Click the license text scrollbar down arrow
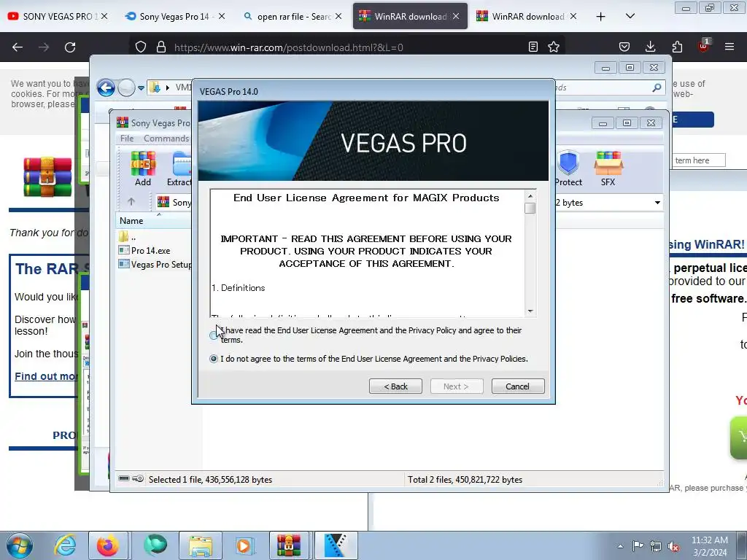747x560 pixels. click(530, 311)
